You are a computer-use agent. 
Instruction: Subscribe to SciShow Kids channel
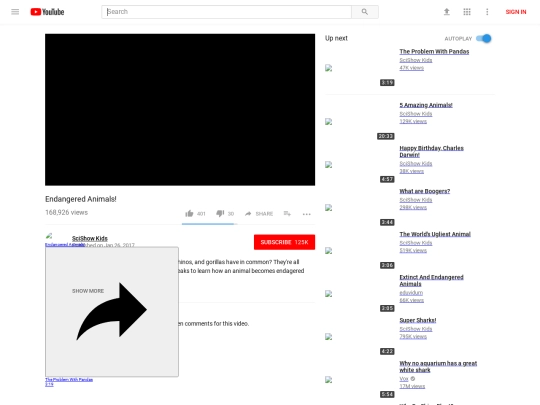tap(284, 242)
